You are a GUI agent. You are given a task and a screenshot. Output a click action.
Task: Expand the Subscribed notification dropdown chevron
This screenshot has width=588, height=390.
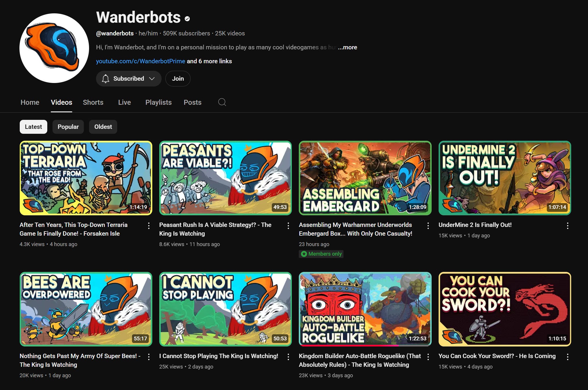152,79
